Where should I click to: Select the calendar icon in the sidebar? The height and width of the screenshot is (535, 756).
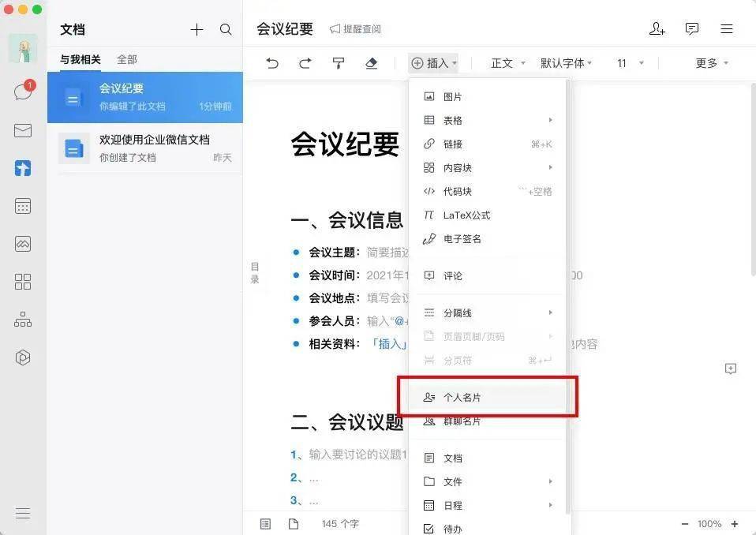pos(22,206)
